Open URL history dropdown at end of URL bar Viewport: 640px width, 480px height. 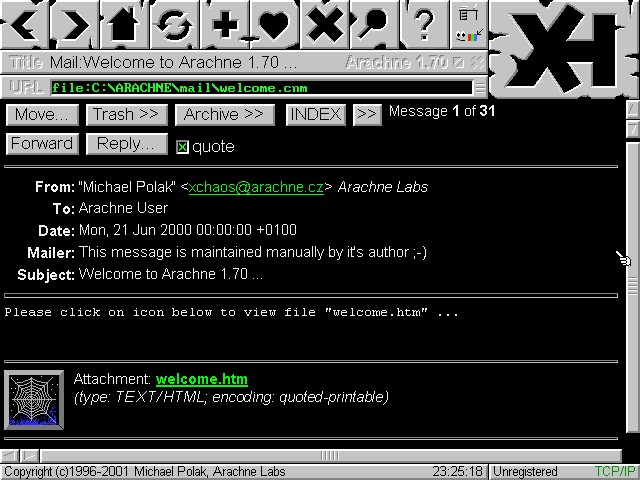coord(480,87)
